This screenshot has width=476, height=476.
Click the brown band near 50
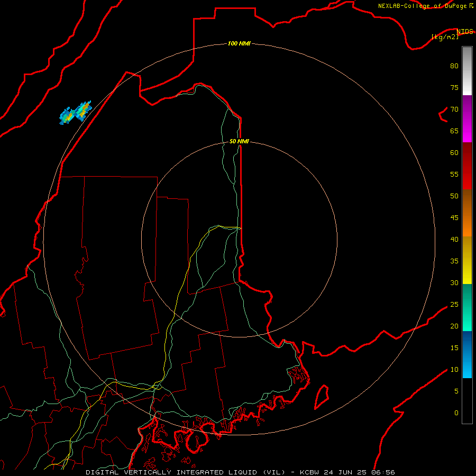click(467, 202)
